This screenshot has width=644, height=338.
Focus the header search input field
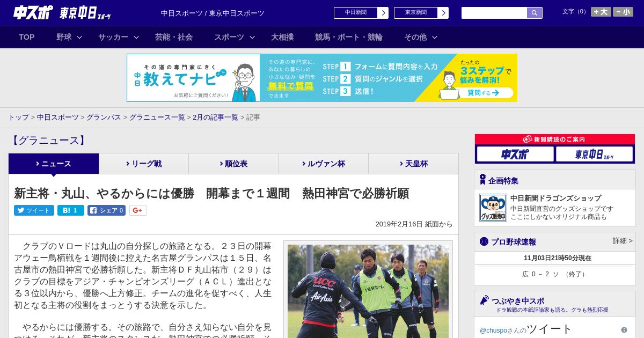coord(494,13)
